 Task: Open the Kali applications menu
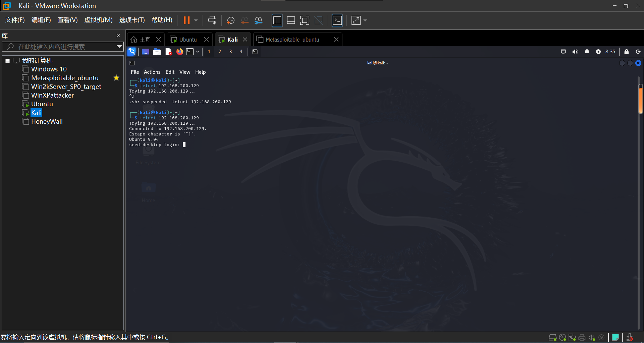click(131, 52)
